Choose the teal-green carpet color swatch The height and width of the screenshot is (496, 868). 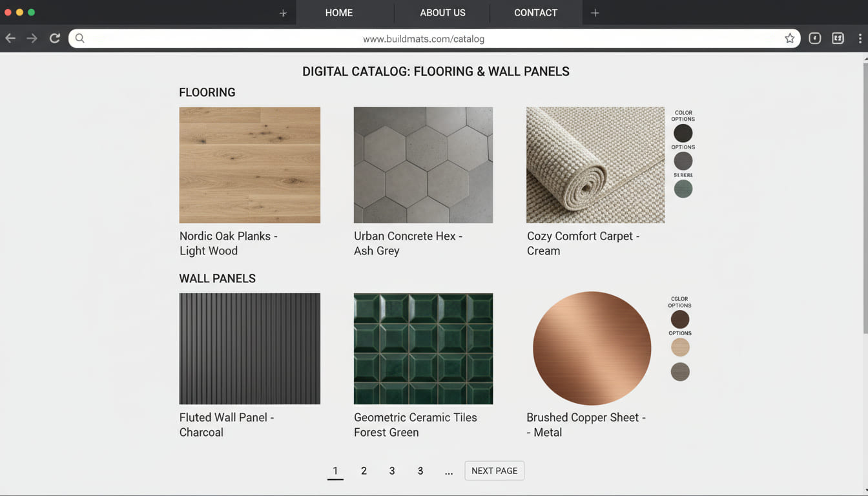point(683,189)
